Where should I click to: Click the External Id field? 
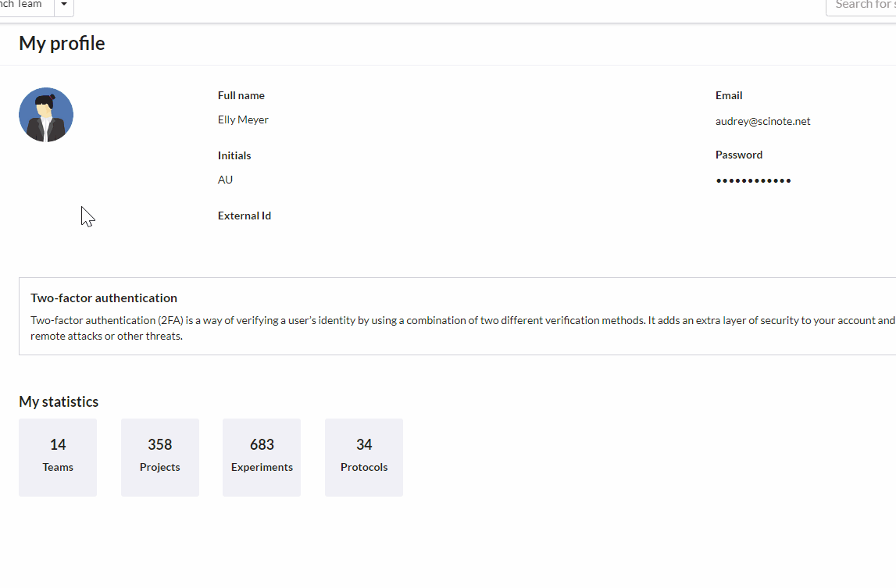(x=245, y=216)
